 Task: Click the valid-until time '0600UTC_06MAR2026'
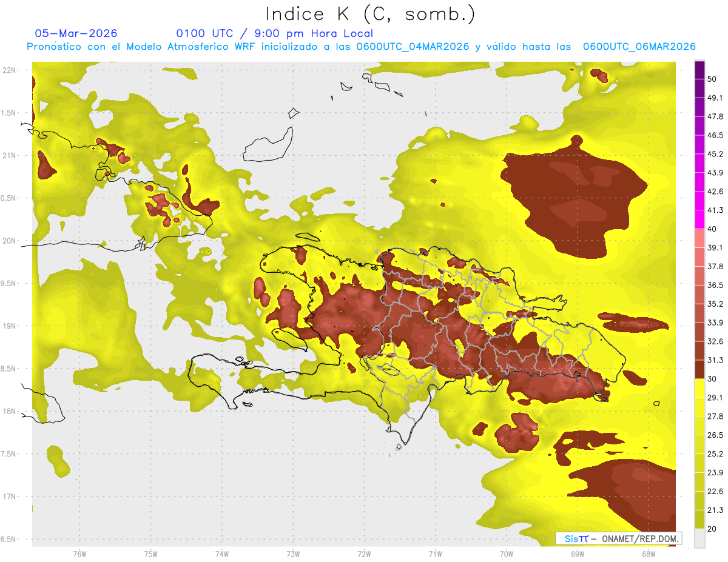click(x=639, y=47)
